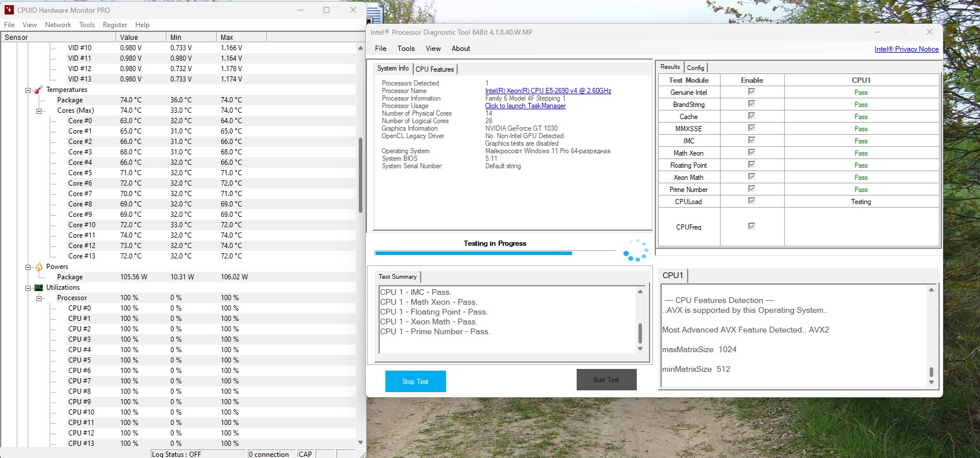Select the CPU1 log tab
980x458 pixels.
pyautogui.click(x=673, y=275)
